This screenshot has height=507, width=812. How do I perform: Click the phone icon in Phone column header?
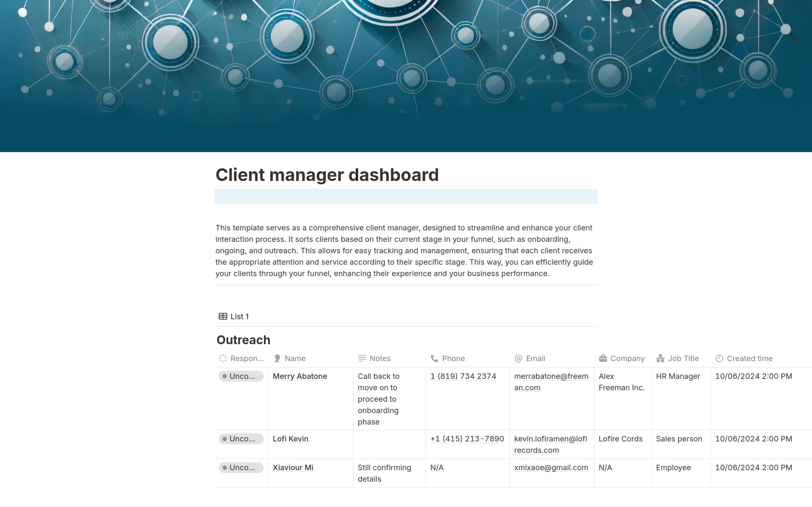(x=435, y=358)
